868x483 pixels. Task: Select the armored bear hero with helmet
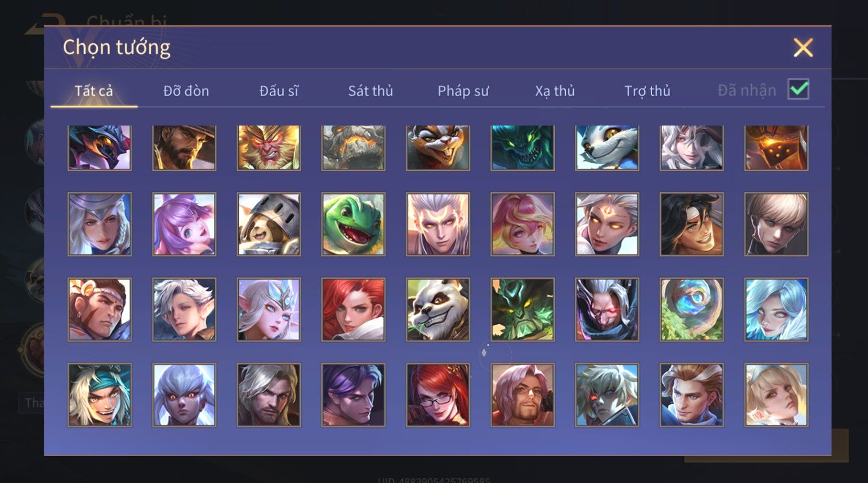269,224
